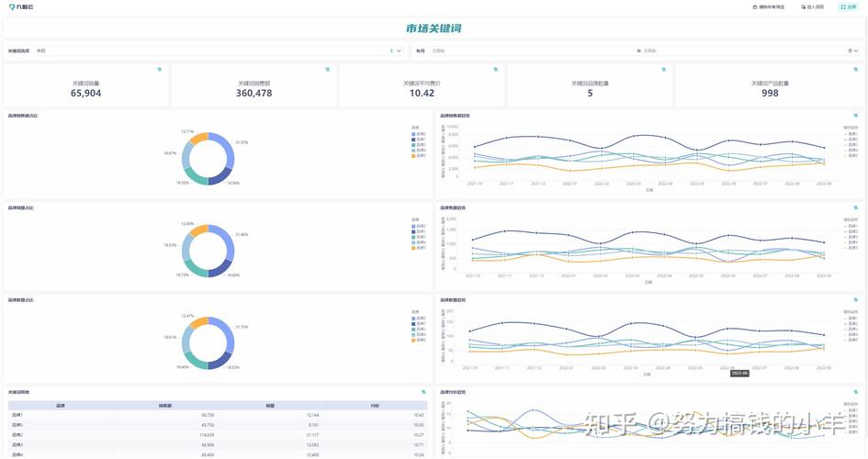Click the 全屏 fullscreen button

[848, 6]
